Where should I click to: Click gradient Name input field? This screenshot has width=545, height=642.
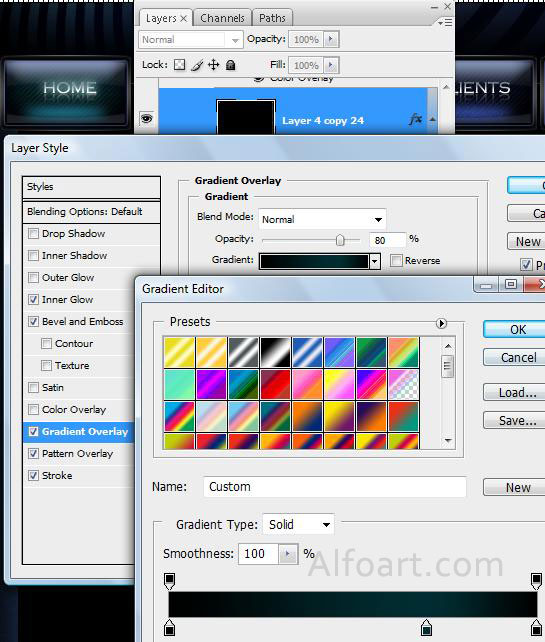[335, 487]
